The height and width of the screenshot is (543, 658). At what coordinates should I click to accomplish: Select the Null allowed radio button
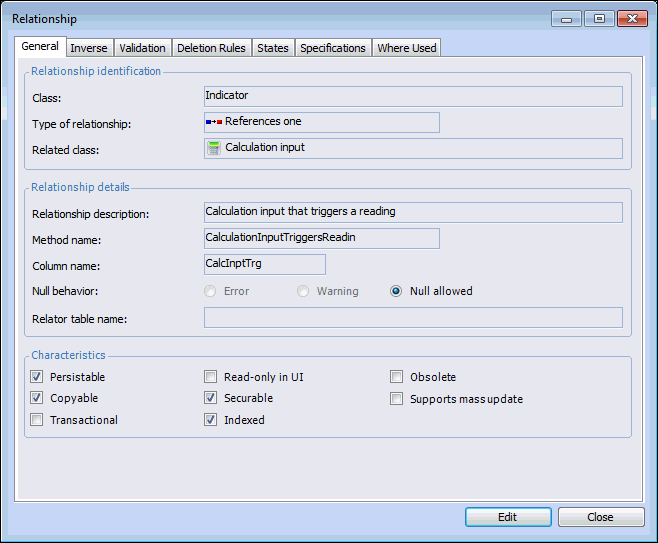[x=397, y=291]
